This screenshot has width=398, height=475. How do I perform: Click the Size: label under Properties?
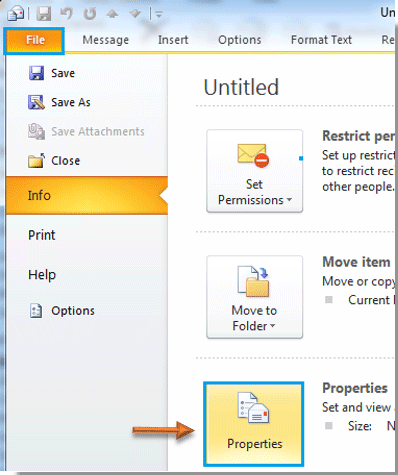[360, 426]
